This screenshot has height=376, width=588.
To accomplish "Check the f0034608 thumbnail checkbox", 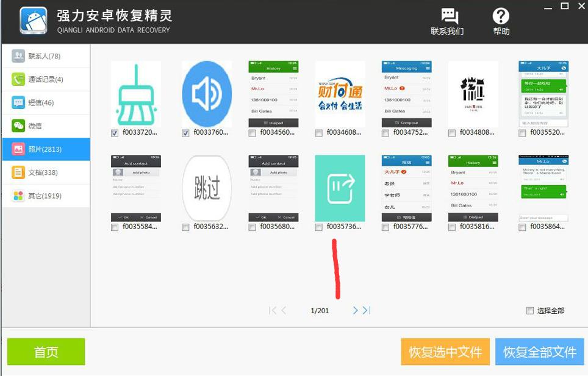I will pyautogui.click(x=318, y=133).
